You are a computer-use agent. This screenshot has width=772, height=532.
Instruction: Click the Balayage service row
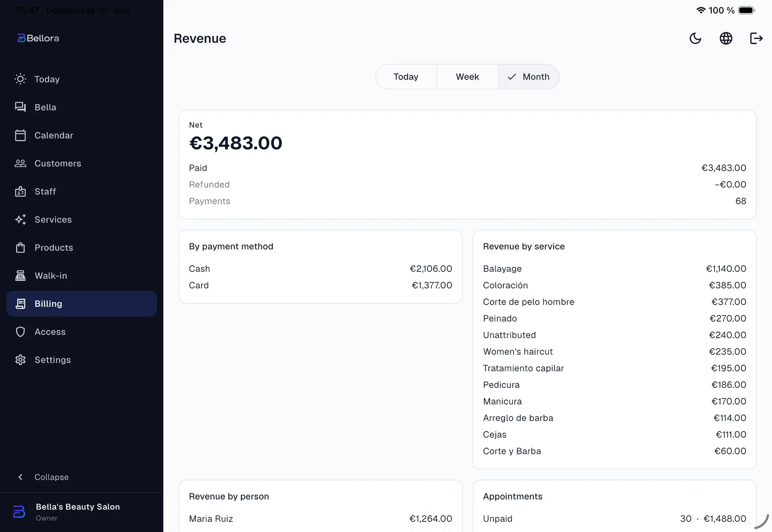coord(614,269)
